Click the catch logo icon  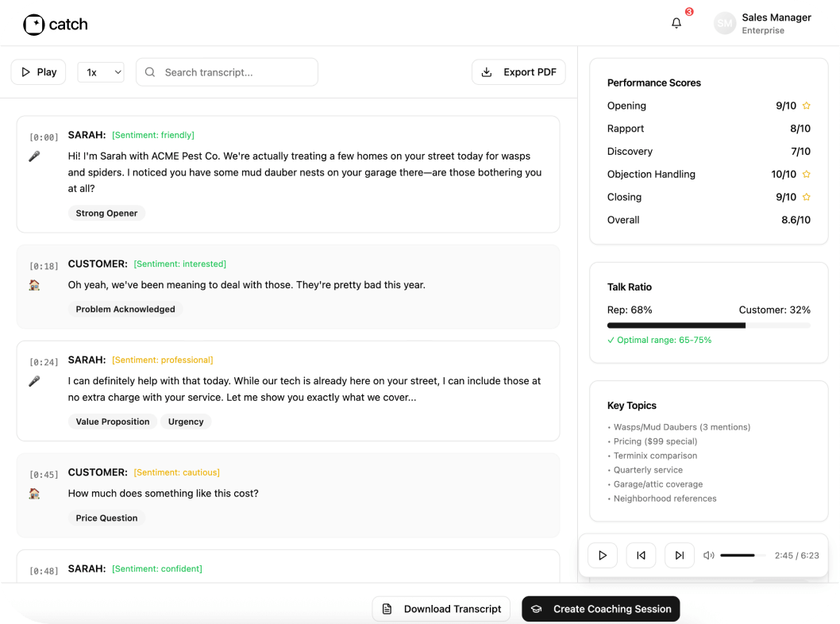[33, 25]
